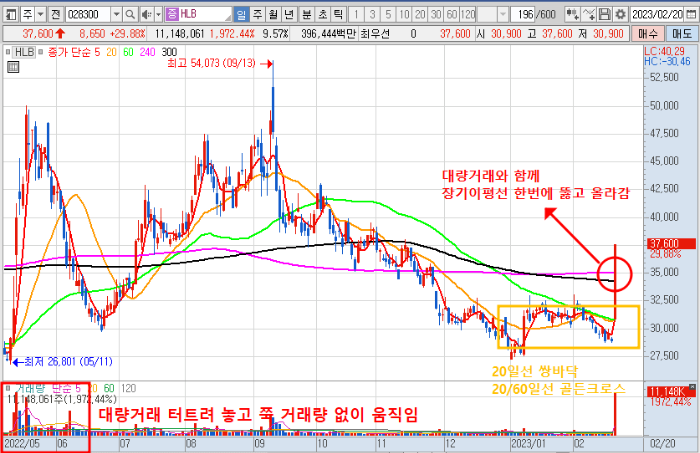Screen dimensions: 700x453
Task: Click the 20 moving average legend
Action: [x=111, y=52]
